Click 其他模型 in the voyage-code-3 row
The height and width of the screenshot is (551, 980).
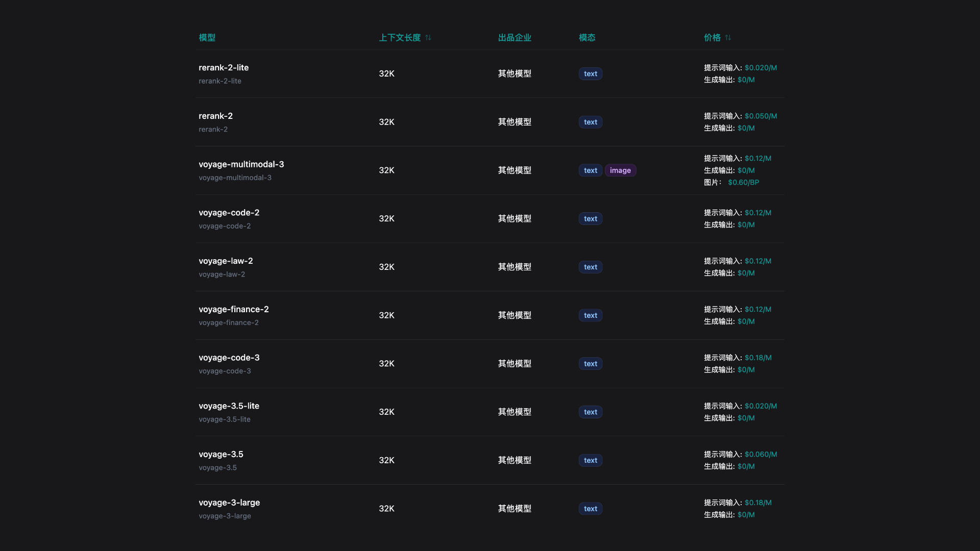pos(514,364)
